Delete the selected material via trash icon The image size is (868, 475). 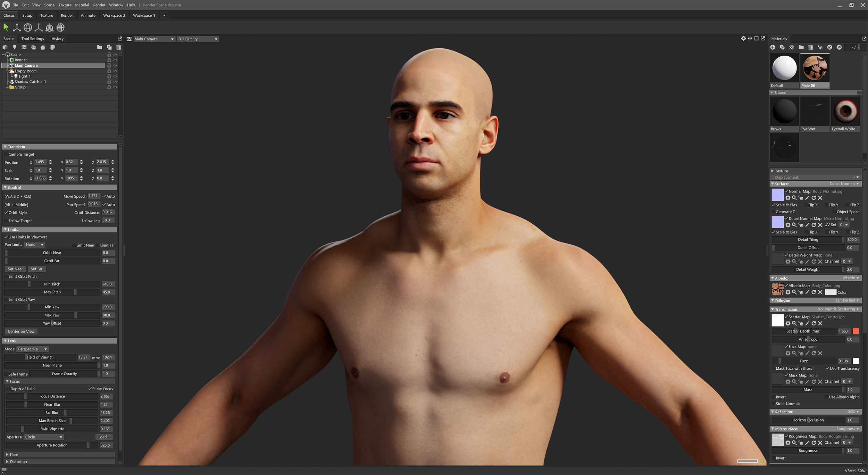click(811, 47)
